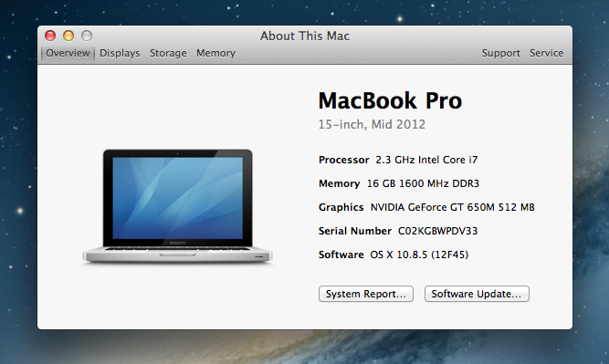Minimize the About This Mac window
This screenshot has width=609, height=364.
click(68, 36)
